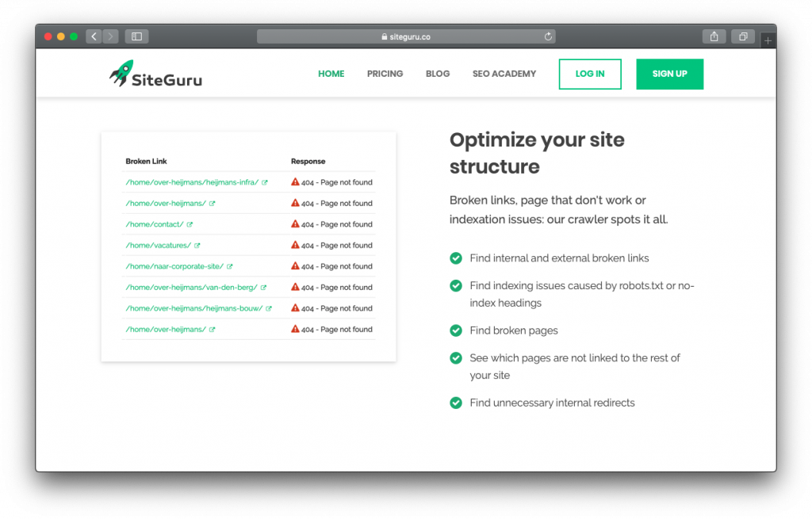Click 404 response text in van-den-berg row
Viewport: 812px width, 519px height.
coord(336,287)
